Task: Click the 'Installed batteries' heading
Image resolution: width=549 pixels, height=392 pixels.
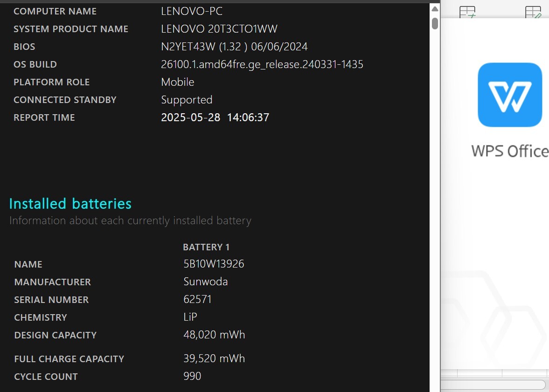Action: pyautogui.click(x=70, y=204)
